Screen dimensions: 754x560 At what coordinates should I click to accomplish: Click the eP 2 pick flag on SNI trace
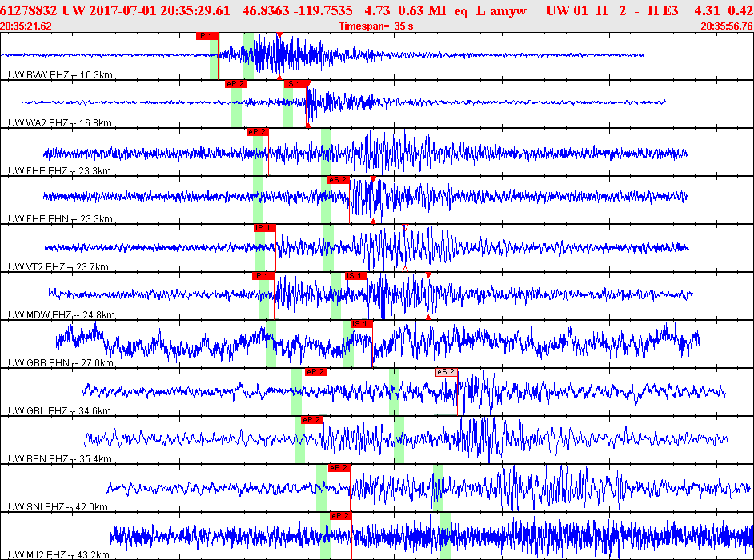pyautogui.click(x=339, y=468)
